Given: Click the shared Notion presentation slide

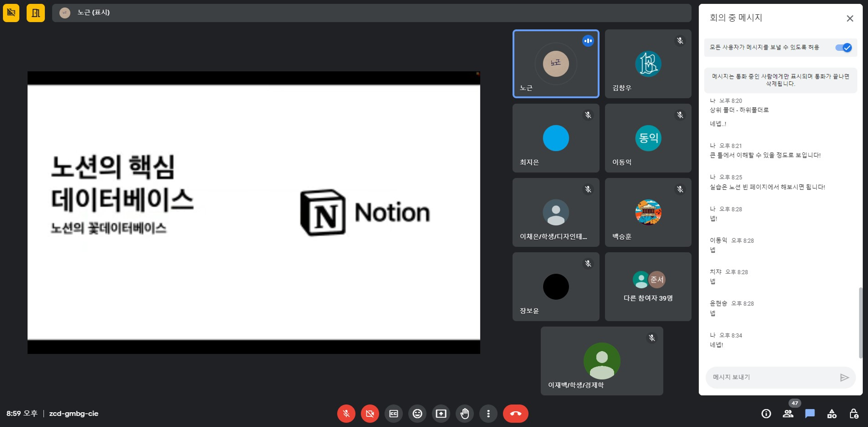Looking at the screenshot, I should coord(254,212).
